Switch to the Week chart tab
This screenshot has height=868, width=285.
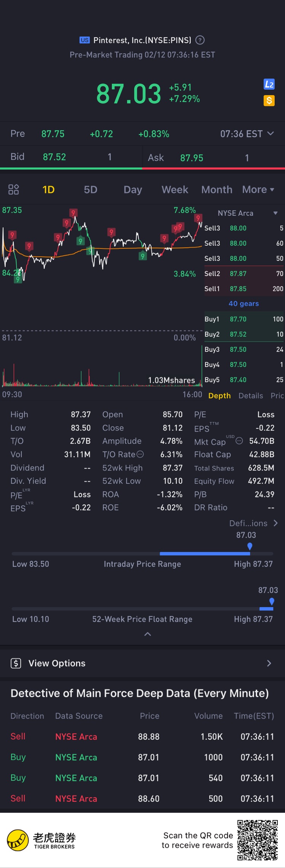coord(175,189)
